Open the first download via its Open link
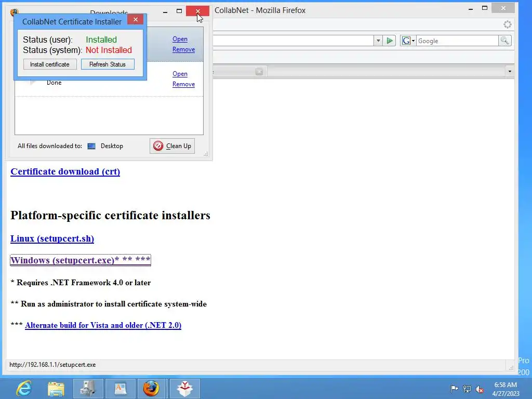The width and height of the screenshot is (532, 399). pos(180,39)
